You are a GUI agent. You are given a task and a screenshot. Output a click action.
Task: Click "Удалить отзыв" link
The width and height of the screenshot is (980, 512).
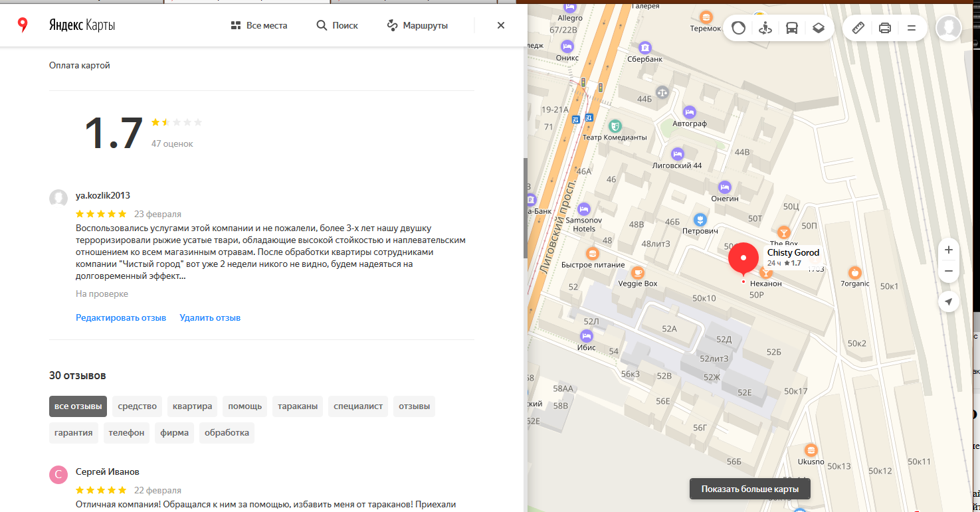click(210, 317)
